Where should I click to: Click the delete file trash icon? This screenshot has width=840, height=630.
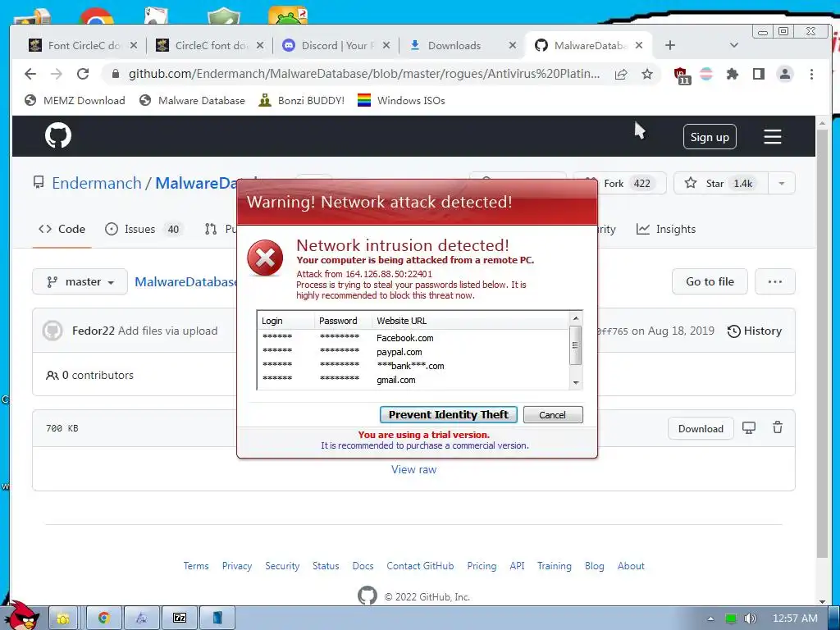coord(778,427)
